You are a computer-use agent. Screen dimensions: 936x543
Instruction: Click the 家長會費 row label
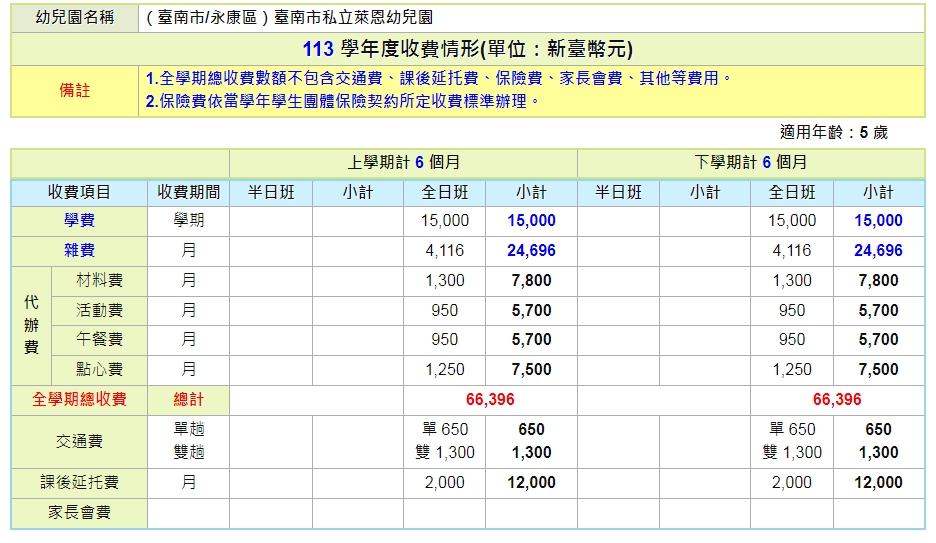click(79, 513)
